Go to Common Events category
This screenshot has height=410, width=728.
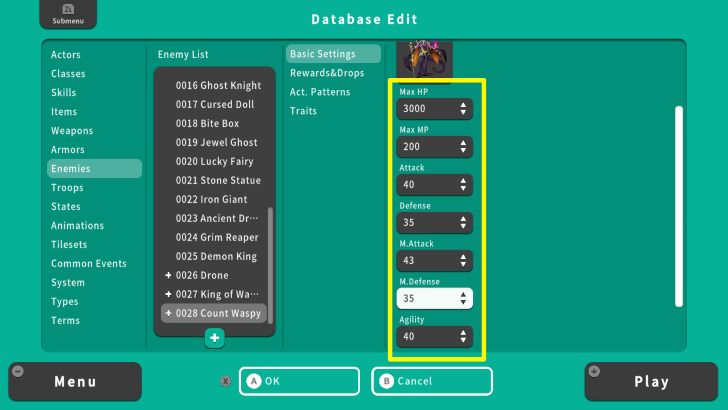pyautogui.click(x=89, y=264)
